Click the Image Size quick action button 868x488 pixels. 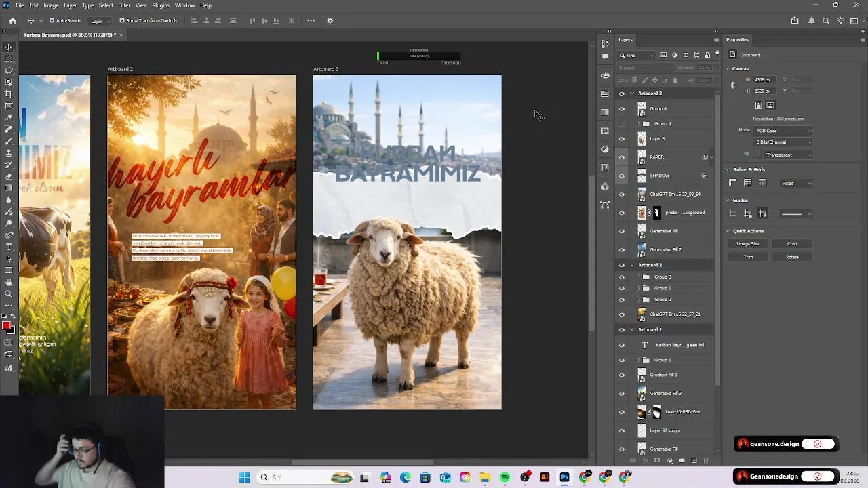tap(748, 244)
